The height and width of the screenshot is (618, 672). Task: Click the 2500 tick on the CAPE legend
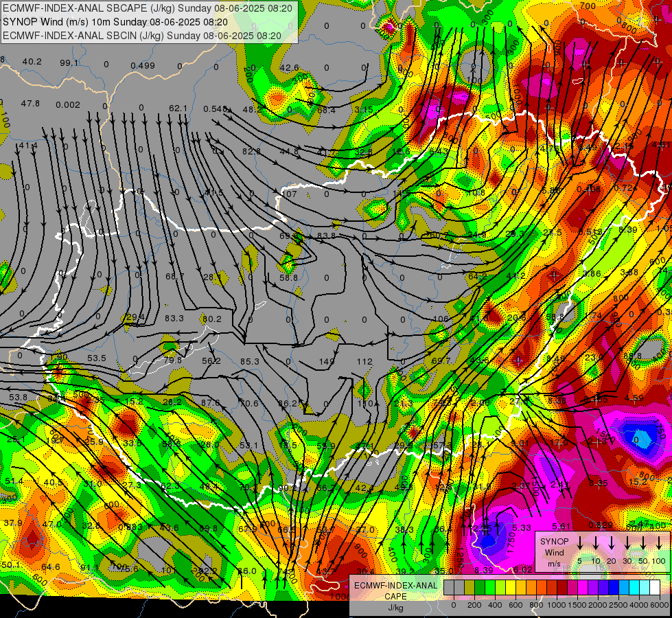coord(618,605)
